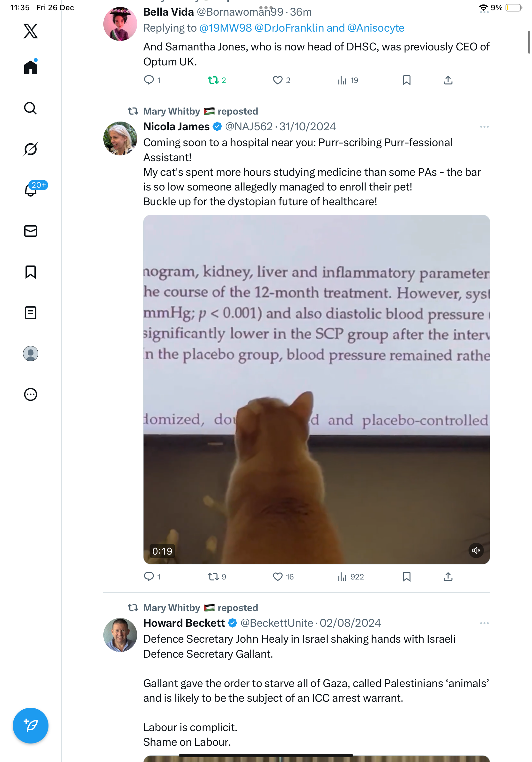Open the Lists icon in sidebar
The height and width of the screenshot is (762, 532).
tap(31, 313)
